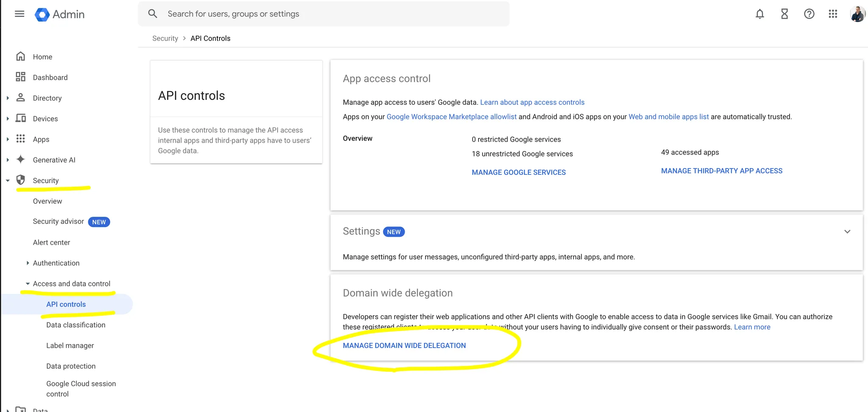Click the user profile avatar

[x=857, y=14]
